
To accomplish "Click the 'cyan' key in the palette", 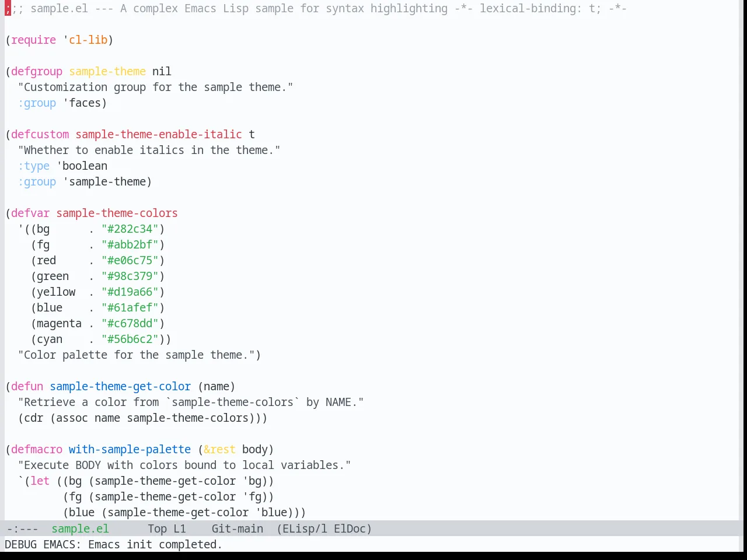I will (50, 339).
